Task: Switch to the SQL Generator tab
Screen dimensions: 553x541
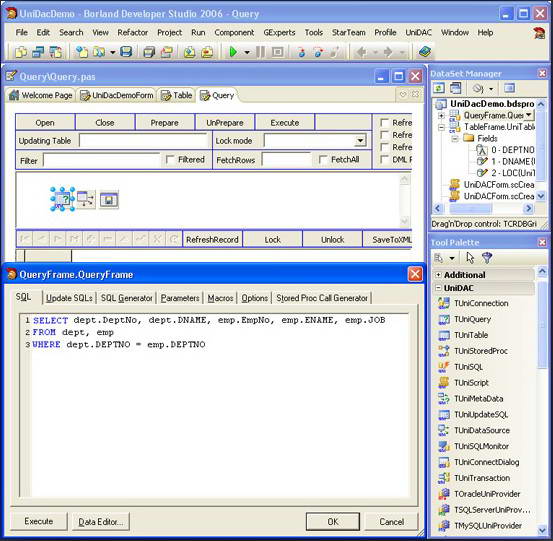Action: click(x=126, y=298)
